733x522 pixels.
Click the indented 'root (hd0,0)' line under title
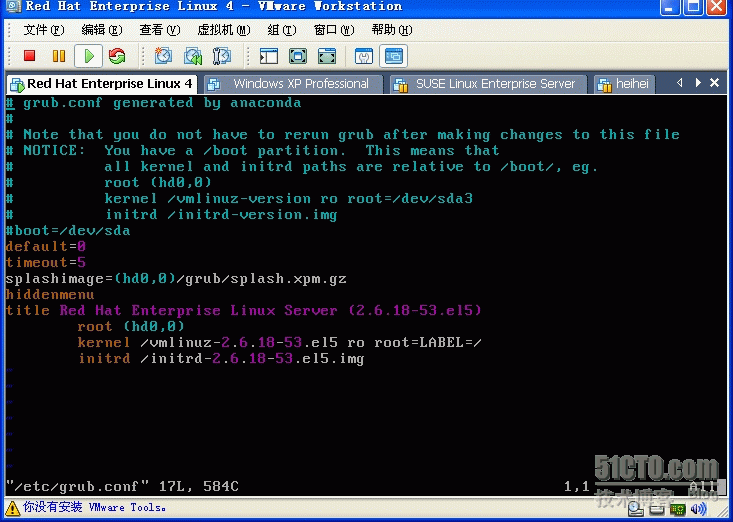[x=131, y=327]
